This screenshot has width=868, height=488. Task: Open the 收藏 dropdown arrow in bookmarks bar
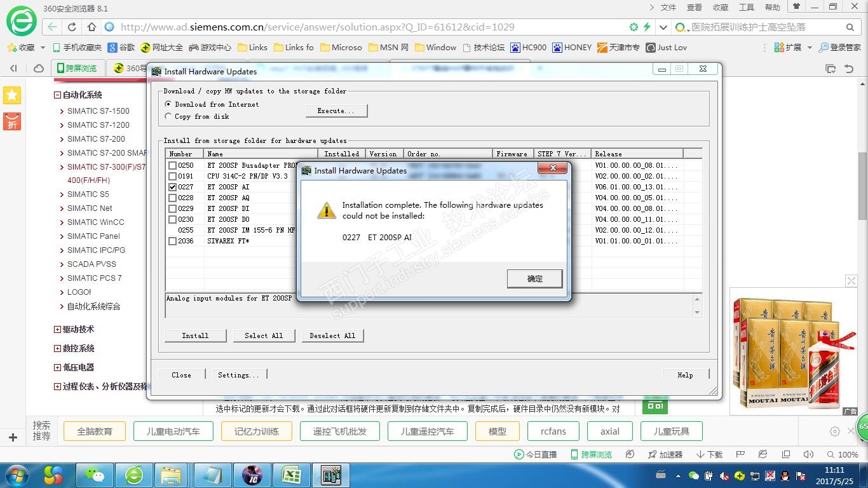(43, 48)
